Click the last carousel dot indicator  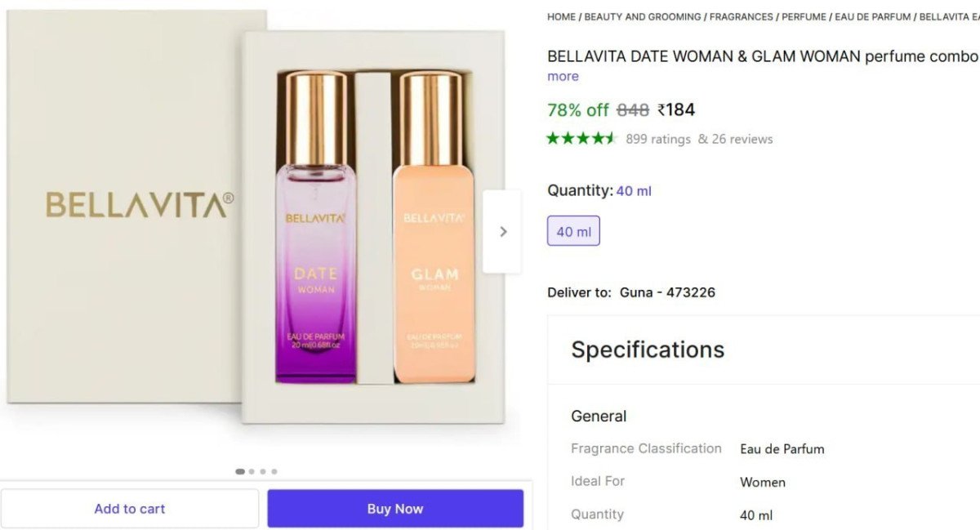(275, 471)
